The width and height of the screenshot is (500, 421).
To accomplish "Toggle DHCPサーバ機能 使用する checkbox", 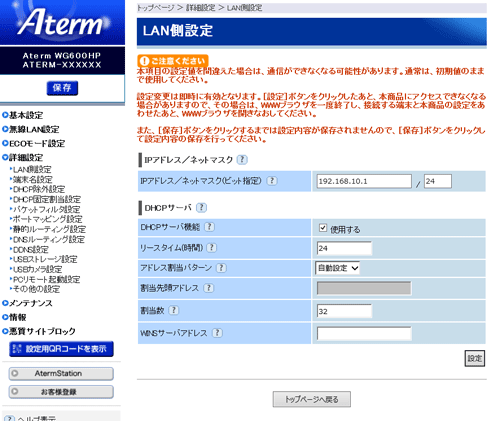I will pyautogui.click(x=323, y=228).
